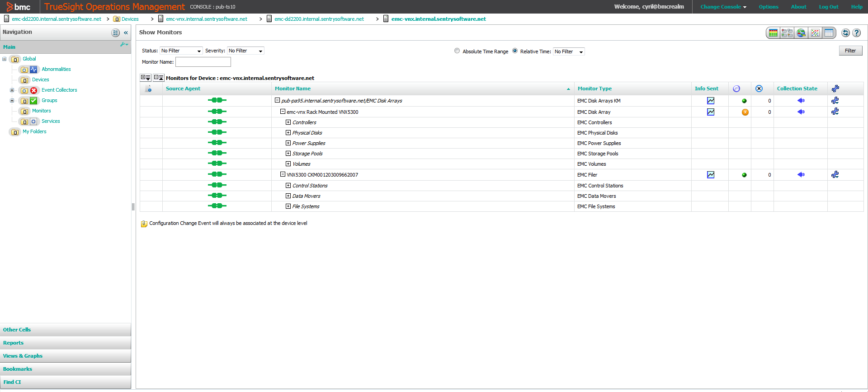
Task: Open the Relative Time dropdown
Action: [569, 51]
